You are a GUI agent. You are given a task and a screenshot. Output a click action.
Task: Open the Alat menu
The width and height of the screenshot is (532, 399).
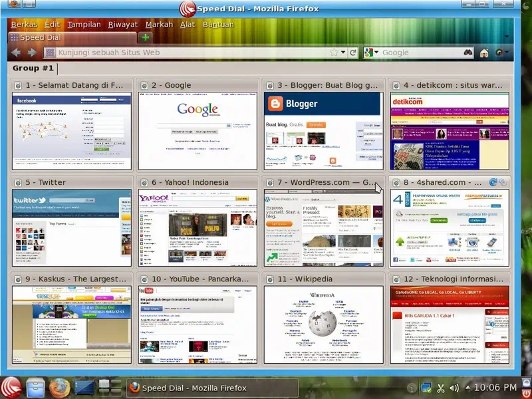coord(188,25)
